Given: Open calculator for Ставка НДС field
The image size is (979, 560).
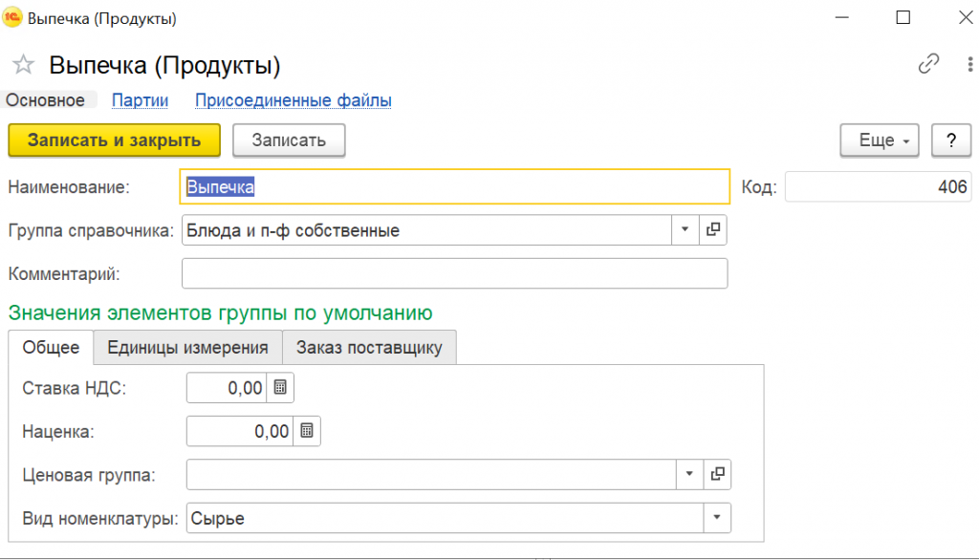Looking at the screenshot, I should (281, 388).
